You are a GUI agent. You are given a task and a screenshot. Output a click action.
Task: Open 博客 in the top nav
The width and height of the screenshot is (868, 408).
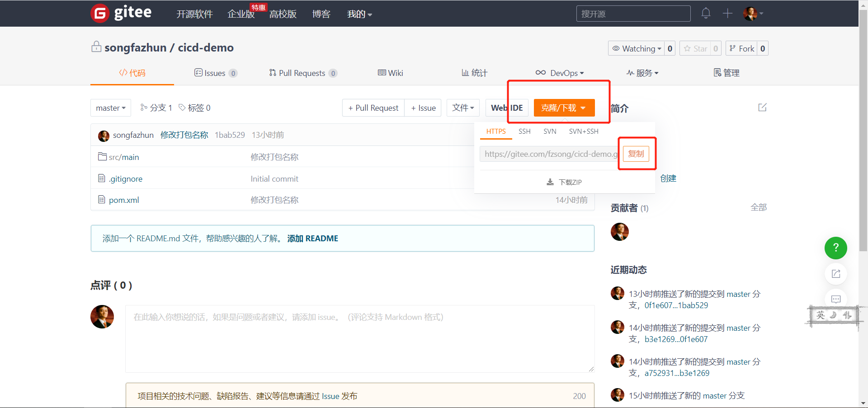(321, 14)
